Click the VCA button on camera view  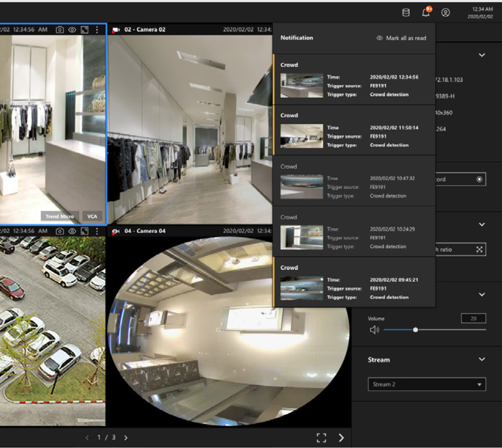[x=92, y=216]
